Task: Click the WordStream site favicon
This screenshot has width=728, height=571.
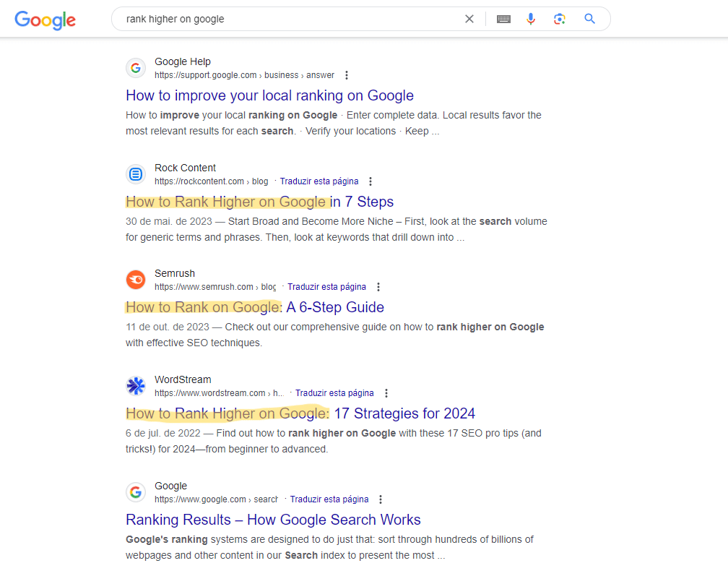Action: coord(136,386)
